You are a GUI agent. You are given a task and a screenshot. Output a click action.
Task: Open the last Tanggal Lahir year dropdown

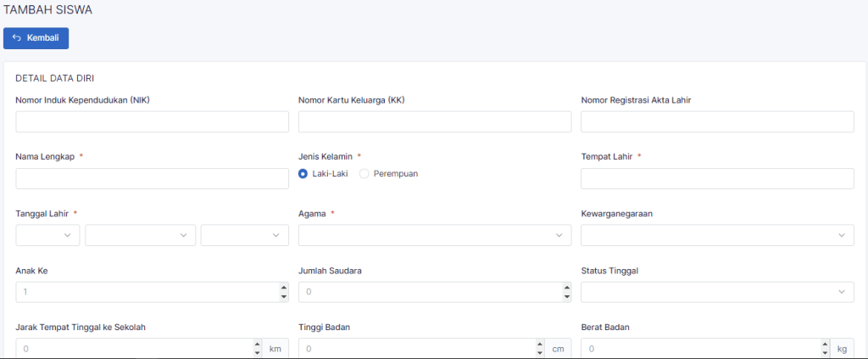click(244, 235)
